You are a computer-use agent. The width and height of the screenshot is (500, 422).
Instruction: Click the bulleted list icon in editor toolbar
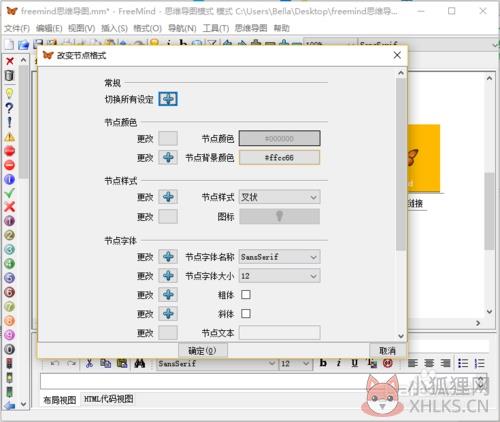(x=463, y=363)
